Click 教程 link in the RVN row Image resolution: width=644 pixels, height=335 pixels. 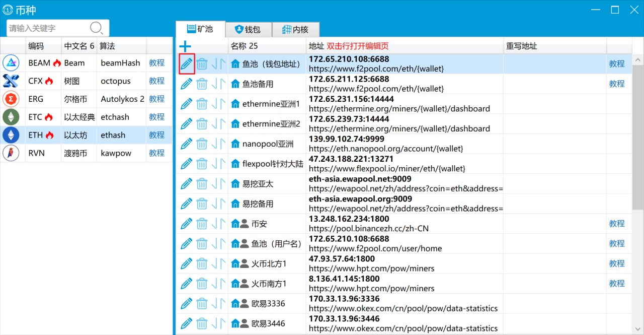pos(156,153)
